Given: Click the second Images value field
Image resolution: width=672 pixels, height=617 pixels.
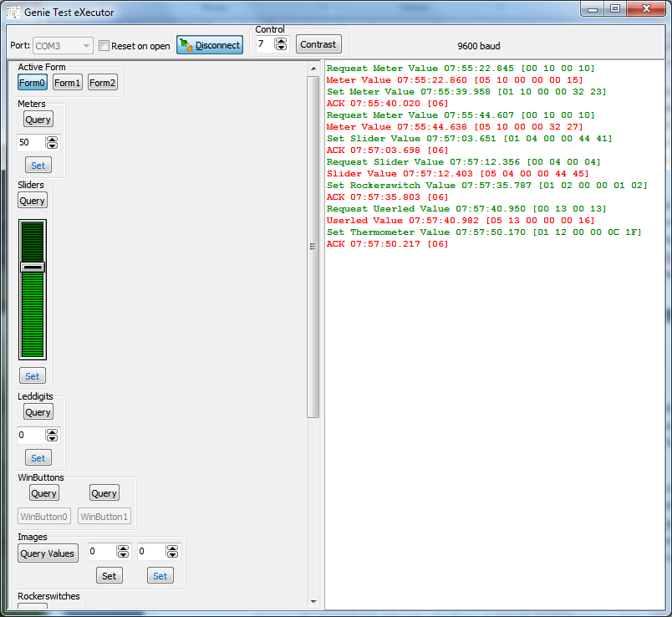Looking at the screenshot, I should 150,552.
